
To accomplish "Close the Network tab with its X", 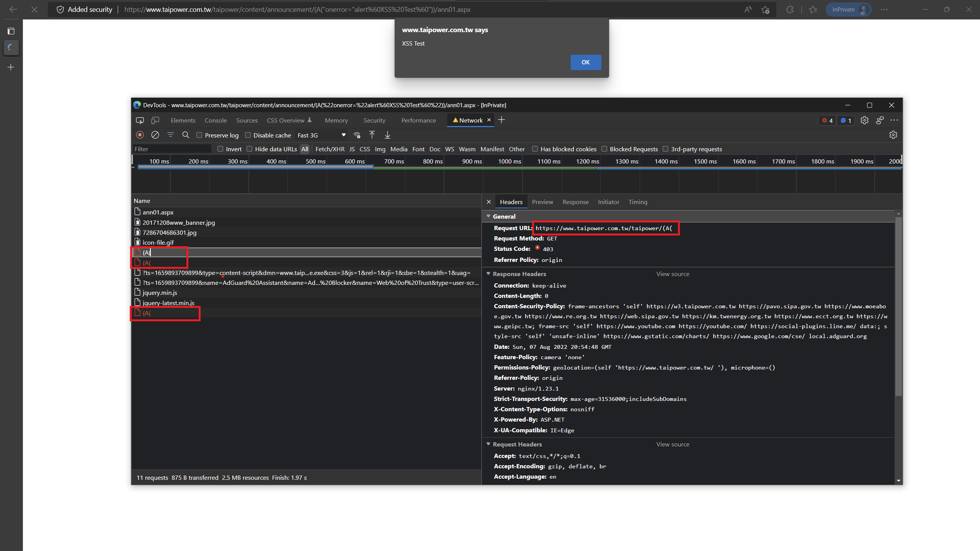I will click(489, 120).
